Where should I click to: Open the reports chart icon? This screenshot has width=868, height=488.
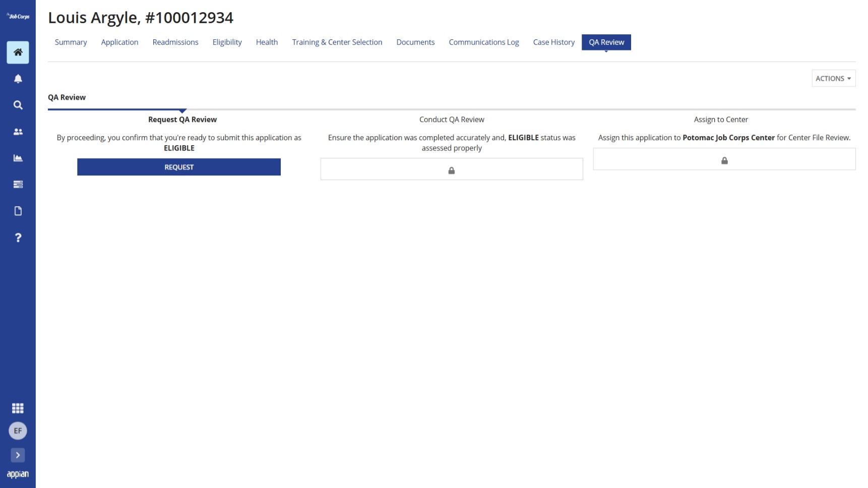pos(18,158)
